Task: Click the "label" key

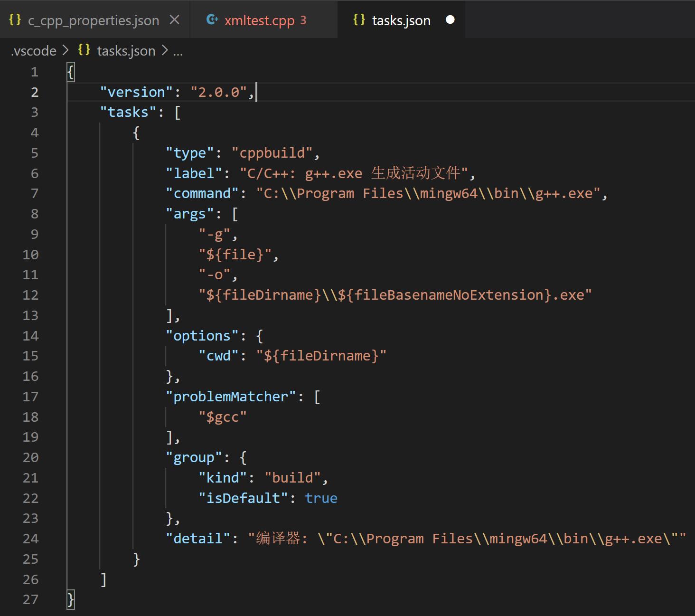Action: coord(194,173)
